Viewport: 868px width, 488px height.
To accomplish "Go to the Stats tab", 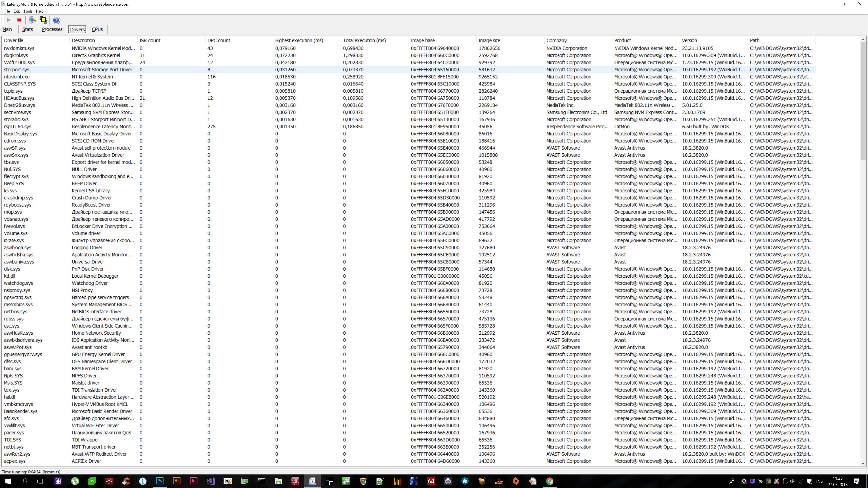I will [x=28, y=29].
